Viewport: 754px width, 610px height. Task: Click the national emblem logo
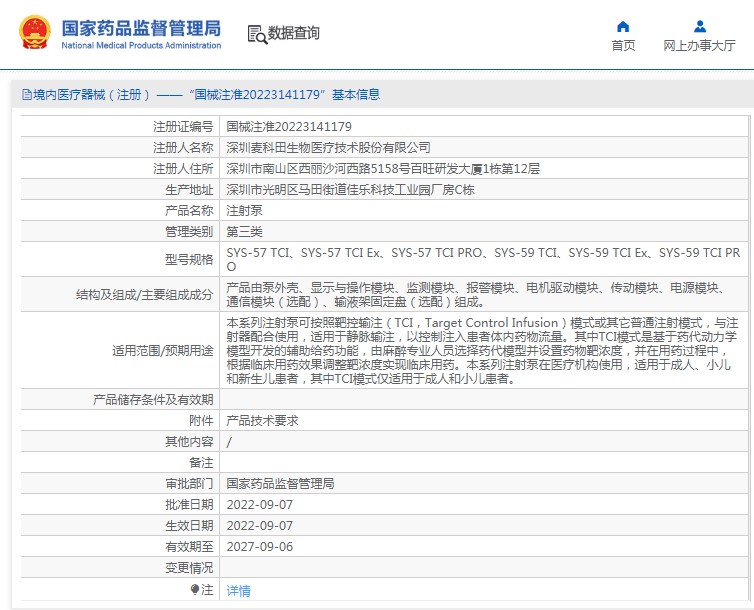click(x=35, y=32)
